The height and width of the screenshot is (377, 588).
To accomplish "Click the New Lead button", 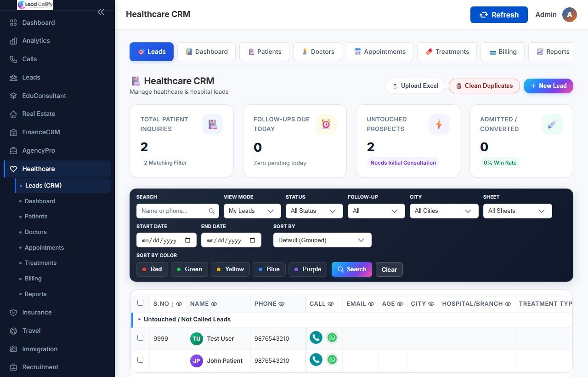I will [x=548, y=86].
